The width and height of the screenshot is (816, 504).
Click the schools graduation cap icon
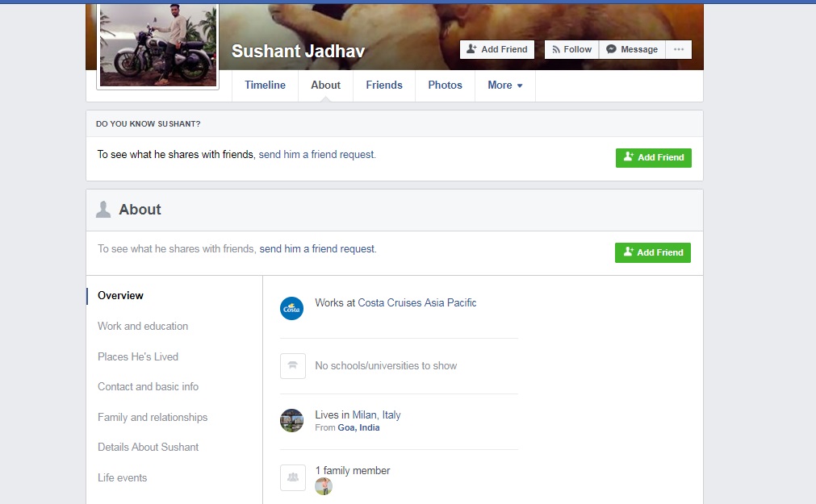292,365
